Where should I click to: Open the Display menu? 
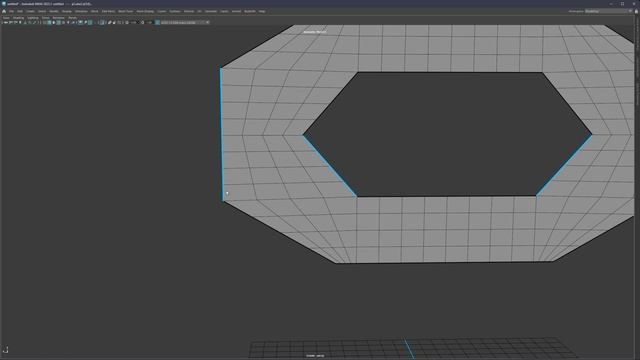click(67, 11)
